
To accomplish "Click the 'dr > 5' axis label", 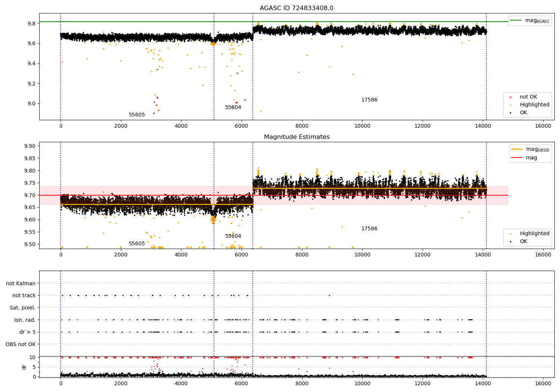I will [28, 332].
